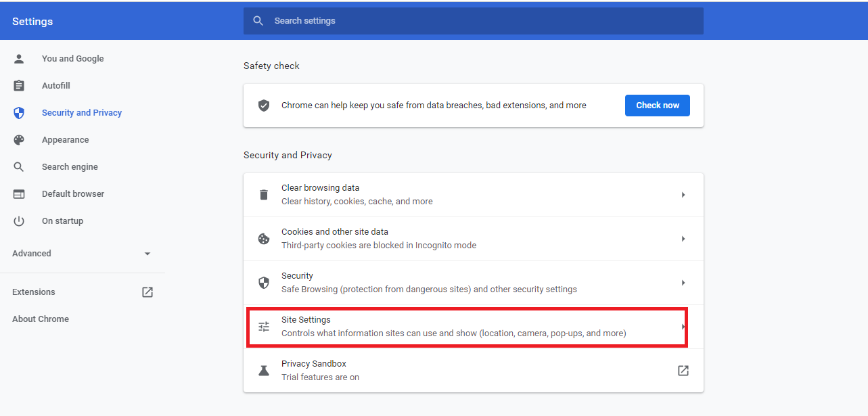Click 'Trial features are on' text

tap(321, 377)
